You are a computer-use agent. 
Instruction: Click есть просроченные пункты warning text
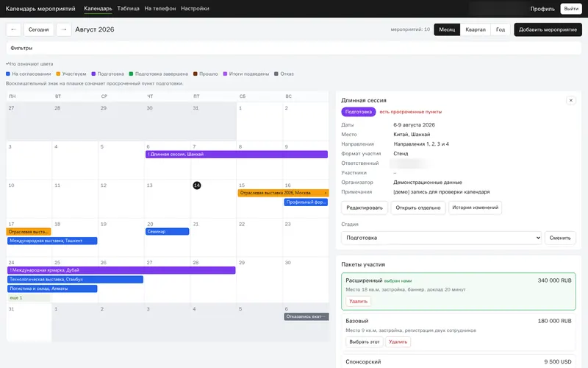(x=411, y=112)
